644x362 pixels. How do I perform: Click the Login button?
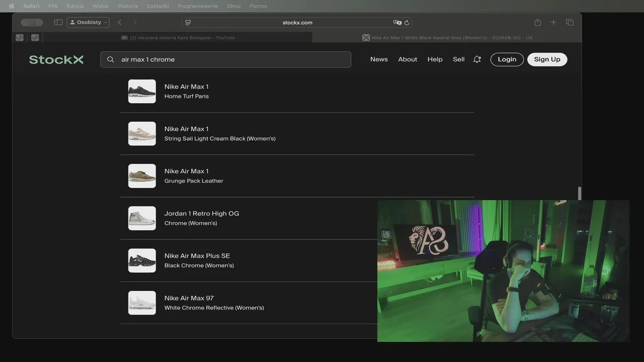pyautogui.click(x=507, y=59)
